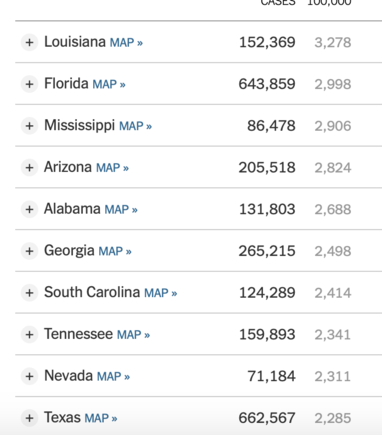The height and width of the screenshot is (435, 382).
Task: Expand the Mississippi row plus button
Action: click(x=29, y=126)
